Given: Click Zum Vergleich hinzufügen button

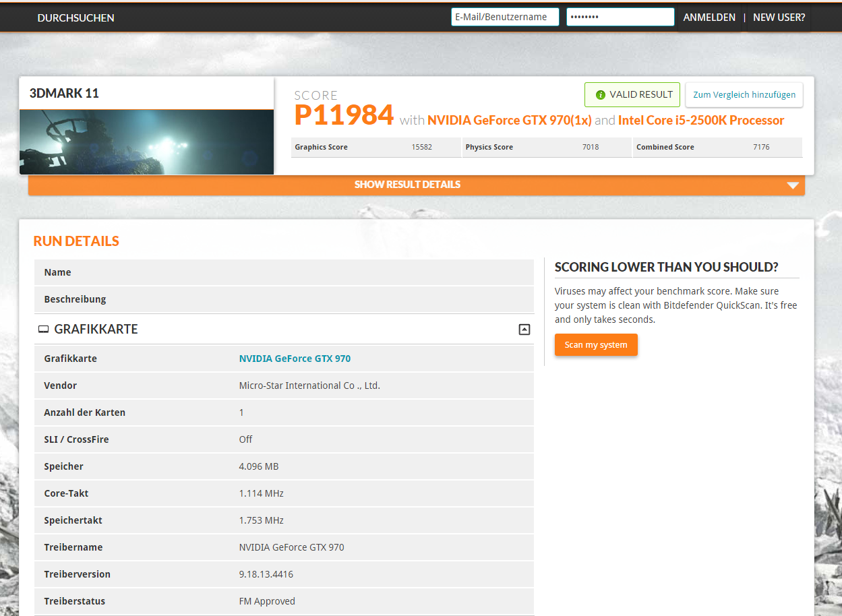Looking at the screenshot, I should [744, 95].
